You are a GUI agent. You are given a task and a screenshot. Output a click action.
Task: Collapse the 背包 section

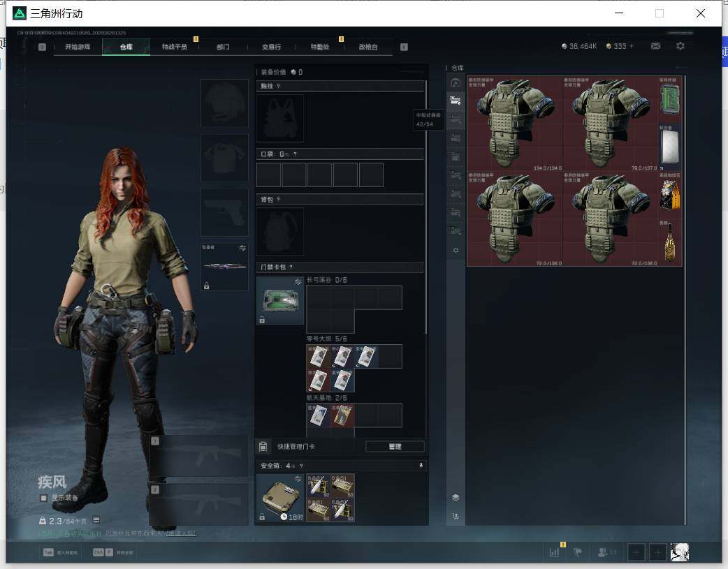340,199
